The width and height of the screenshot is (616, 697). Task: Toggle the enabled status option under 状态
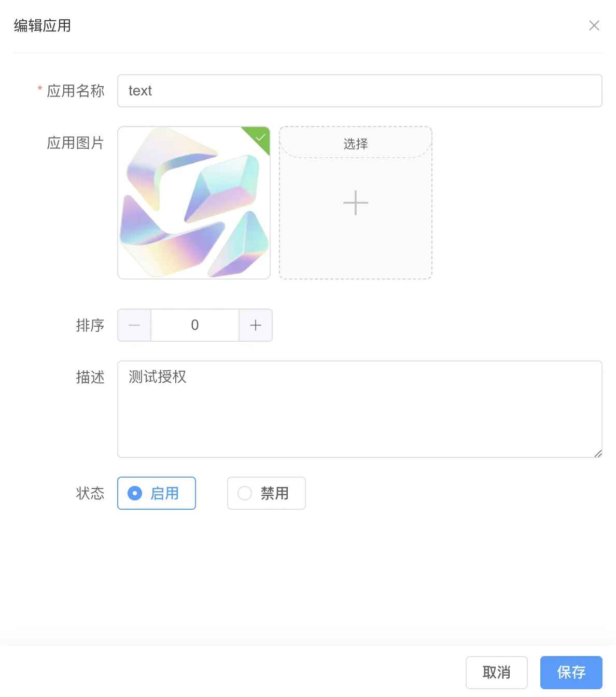(x=156, y=493)
